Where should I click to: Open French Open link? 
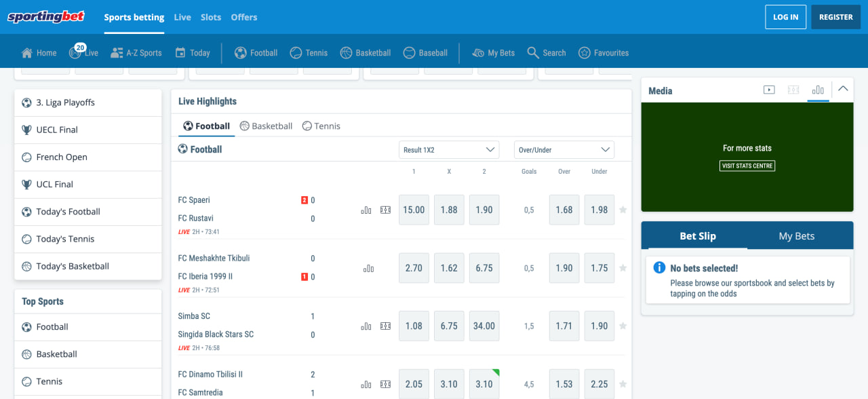(88, 157)
